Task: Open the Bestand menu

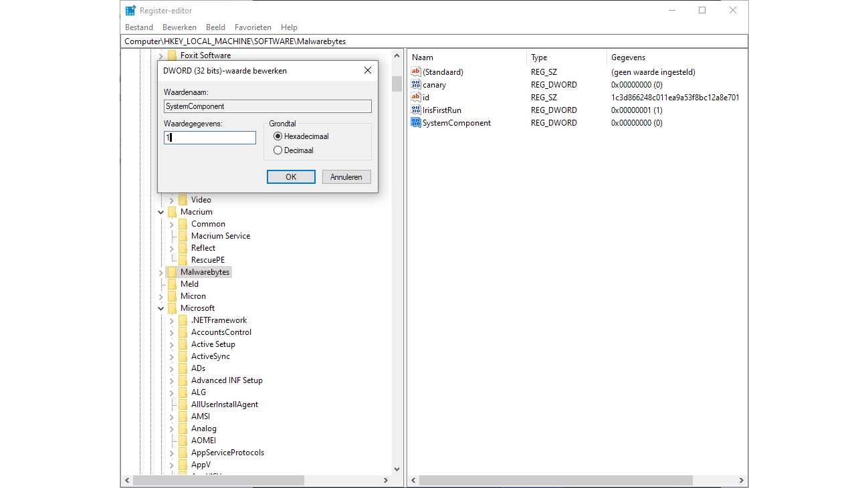Action: (139, 27)
